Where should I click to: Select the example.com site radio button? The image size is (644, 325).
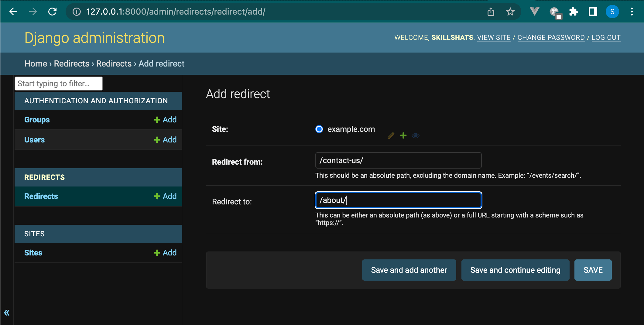[319, 129]
